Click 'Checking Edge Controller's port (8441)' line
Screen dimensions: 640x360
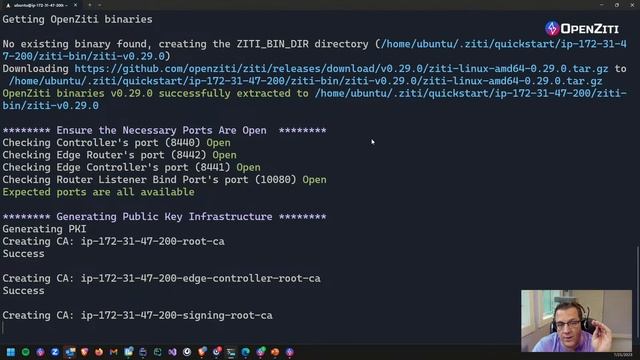131,167
